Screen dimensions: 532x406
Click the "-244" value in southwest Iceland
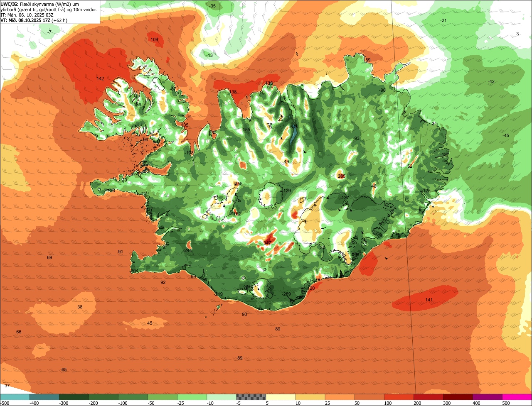tap(187, 250)
